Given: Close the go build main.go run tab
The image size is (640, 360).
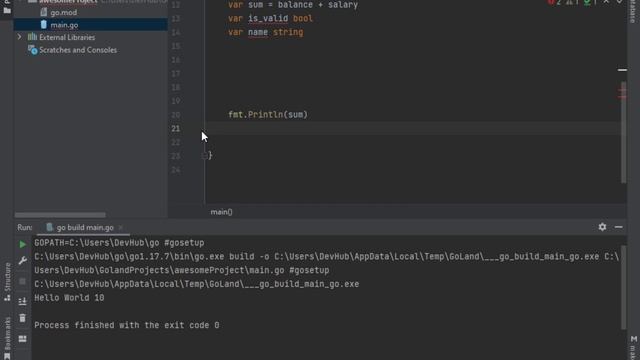Looking at the screenshot, I should click(x=120, y=228).
